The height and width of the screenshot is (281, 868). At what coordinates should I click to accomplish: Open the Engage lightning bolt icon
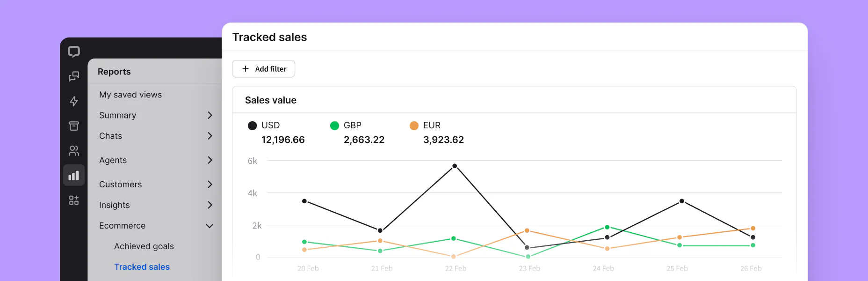[74, 101]
